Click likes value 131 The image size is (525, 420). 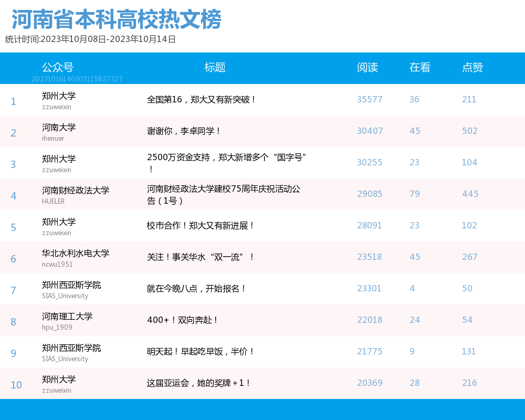469,351
